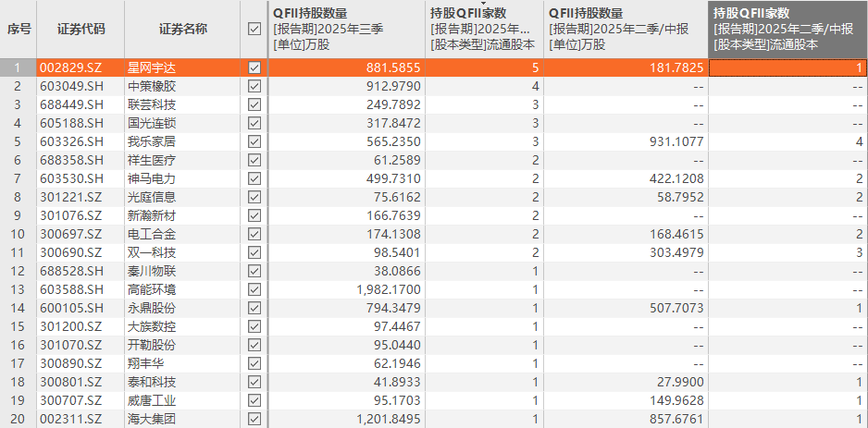Select stock code 600105.SH
868x428 pixels.
[x=71, y=308]
